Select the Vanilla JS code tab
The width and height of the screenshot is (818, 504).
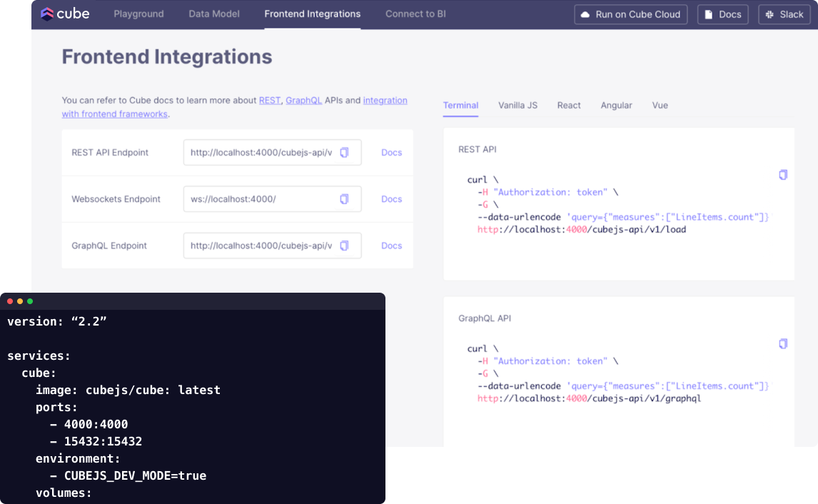point(517,106)
